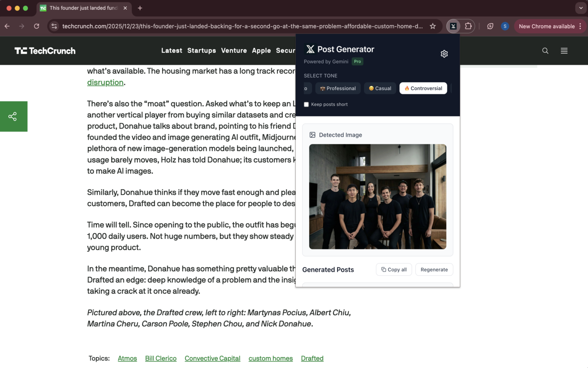
Task: Open Chrome's three-dot menu
Action: pos(581,26)
